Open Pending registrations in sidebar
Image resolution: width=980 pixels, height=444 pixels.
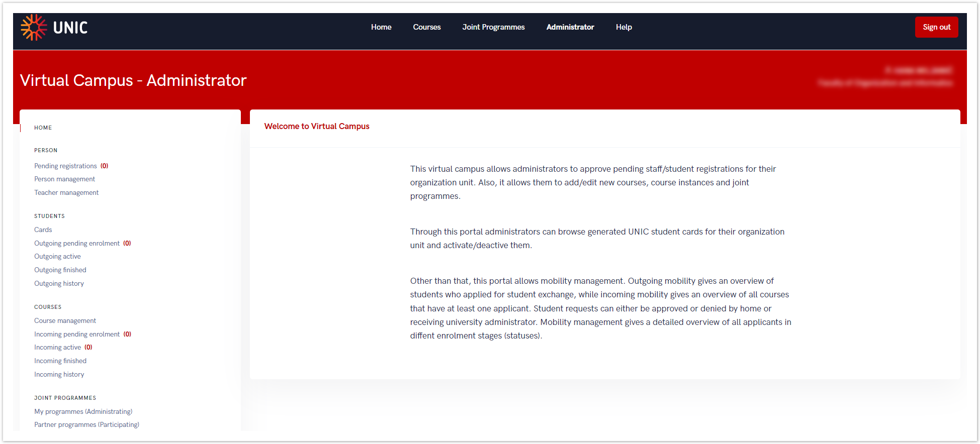click(x=65, y=166)
